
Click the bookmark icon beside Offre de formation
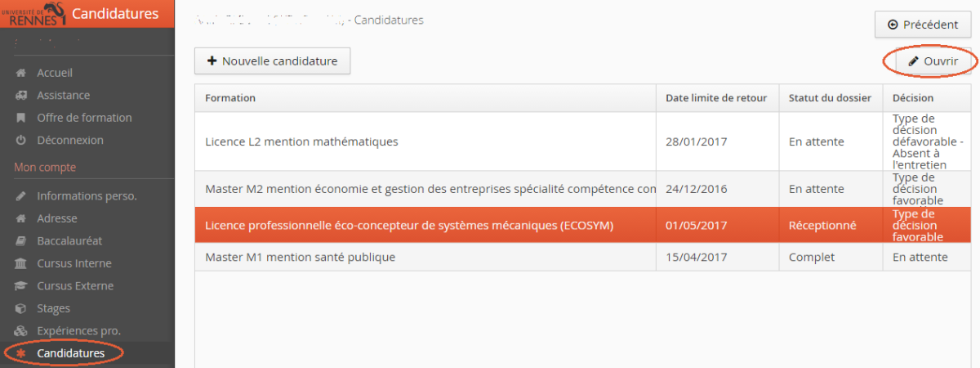[x=21, y=118]
